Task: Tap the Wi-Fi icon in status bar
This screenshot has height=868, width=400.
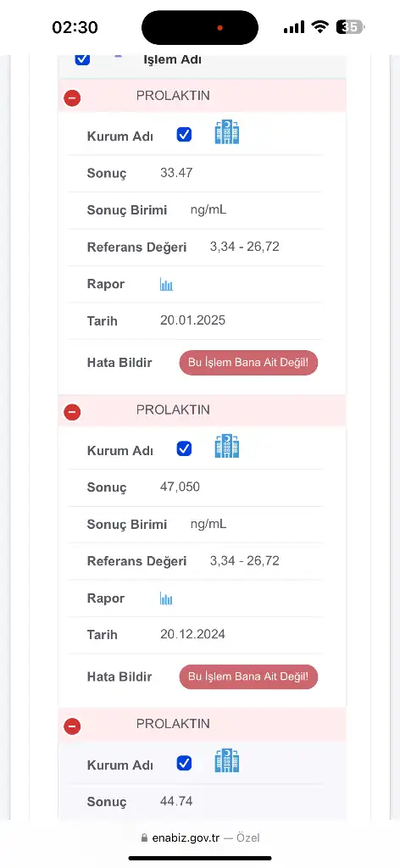Action: tap(319, 26)
